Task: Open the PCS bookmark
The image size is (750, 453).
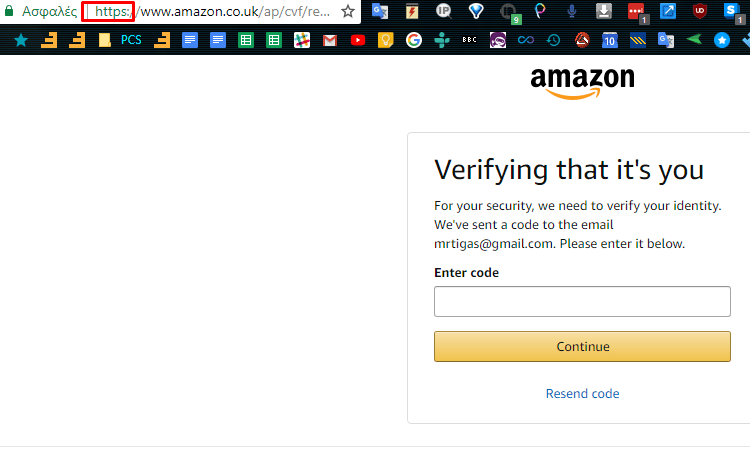Action: pos(131,41)
